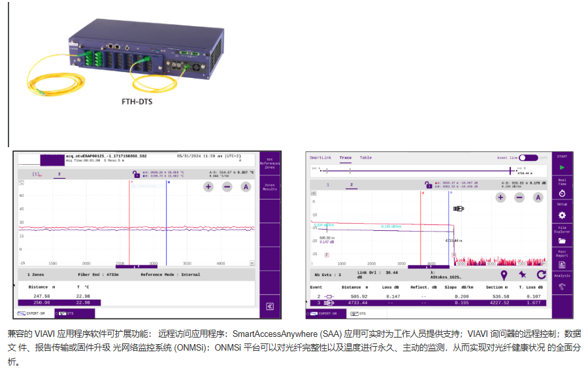The height and width of the screenshot is (384, 588).
Task: Click the Set References Zones side button
Action: (270, 164)
